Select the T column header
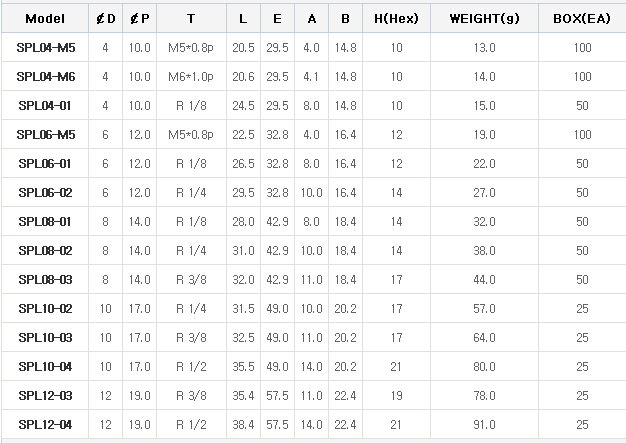Image resolution: width=626 pixels, height=443 pixels. (x=191, y=18)
